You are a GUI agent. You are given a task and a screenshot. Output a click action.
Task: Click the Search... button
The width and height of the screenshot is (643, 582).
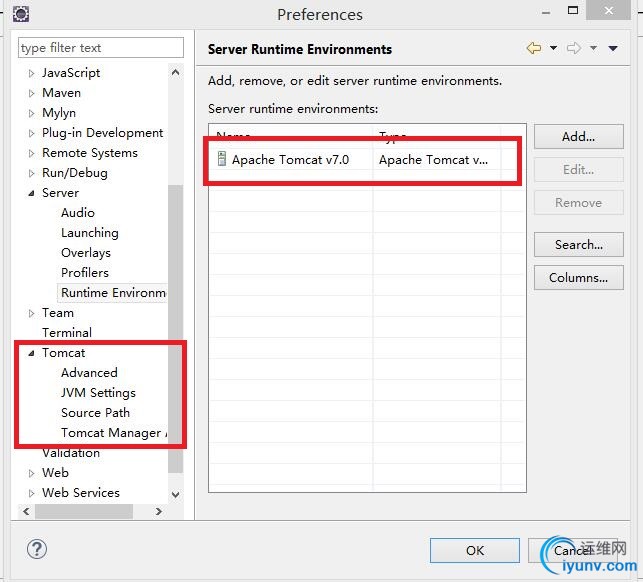pos(579,244)
